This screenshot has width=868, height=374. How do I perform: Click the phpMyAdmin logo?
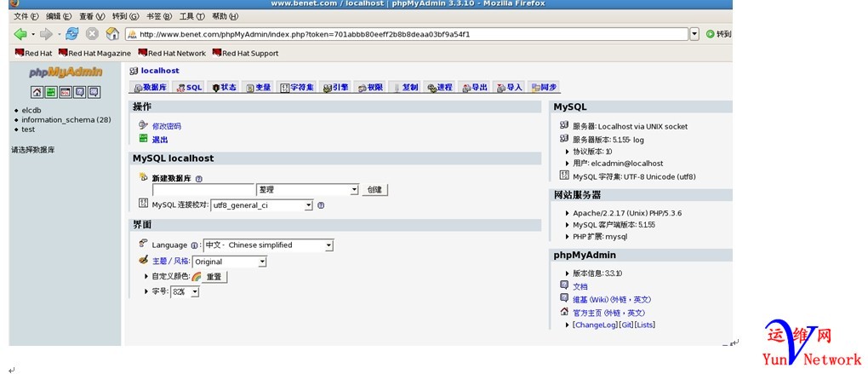(x=66, y=72)
